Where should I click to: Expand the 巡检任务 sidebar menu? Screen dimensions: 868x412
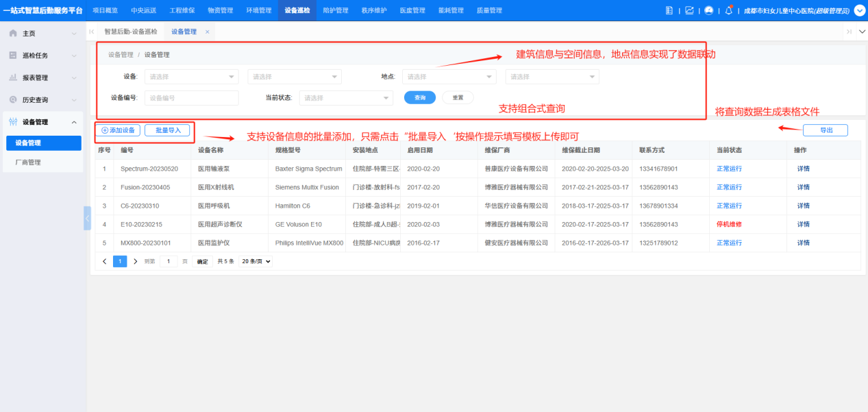click(74, 56)
